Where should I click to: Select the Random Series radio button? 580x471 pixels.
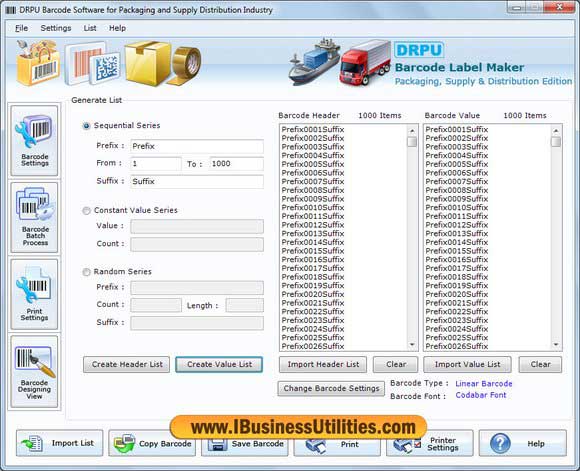(x=86, y=272)
